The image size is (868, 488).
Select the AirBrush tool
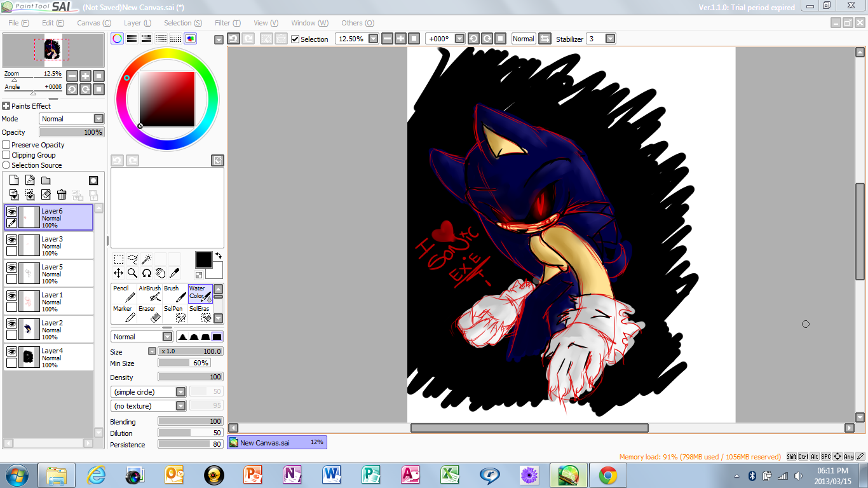coord(149,294)
